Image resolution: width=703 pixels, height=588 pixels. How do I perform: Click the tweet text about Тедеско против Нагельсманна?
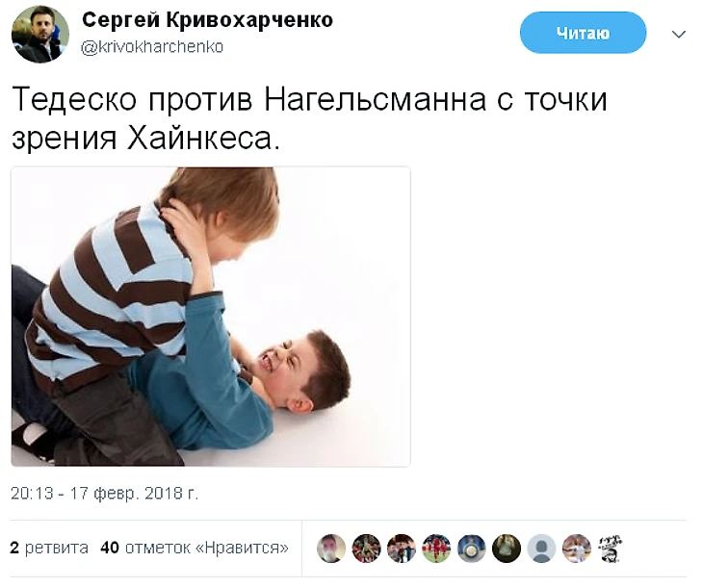click(x=309, y=118)
